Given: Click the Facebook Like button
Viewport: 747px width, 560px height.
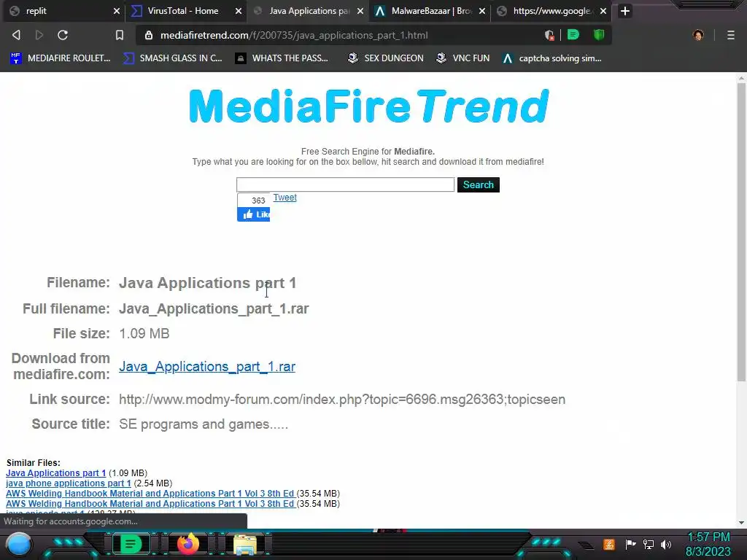Looking at the screenshot, I should 253,215.
